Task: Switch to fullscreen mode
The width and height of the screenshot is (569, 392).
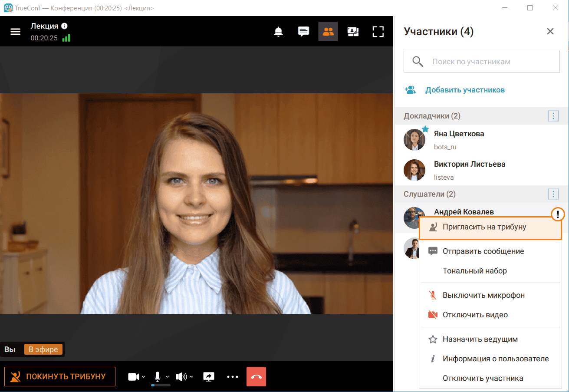Action: 378,32
